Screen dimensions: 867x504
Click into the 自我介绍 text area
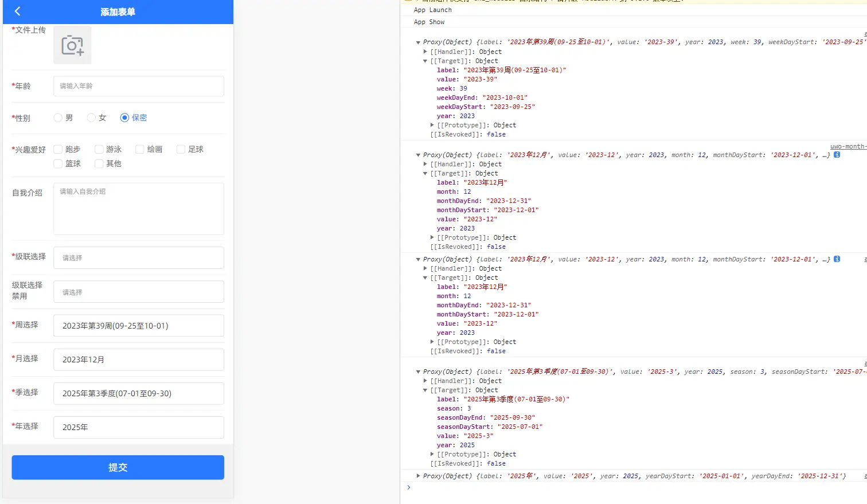tap(139, 209)
